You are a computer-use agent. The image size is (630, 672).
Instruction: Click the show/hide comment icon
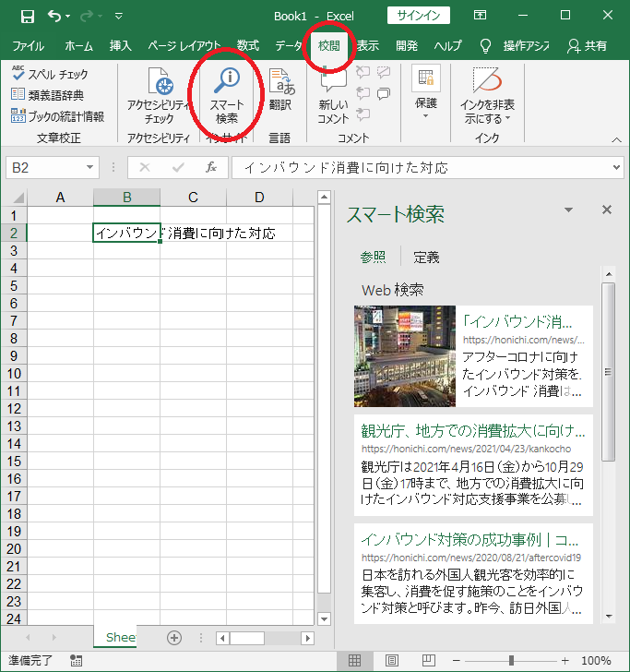click(384, 72)
